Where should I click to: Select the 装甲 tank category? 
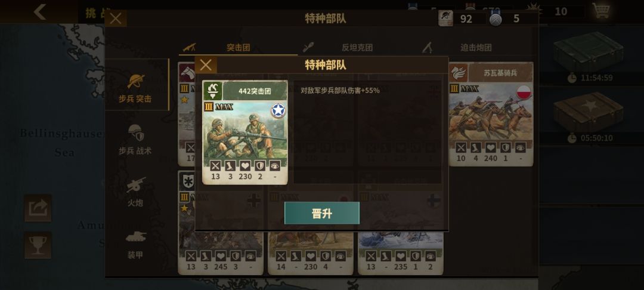click(x=135, y=245)
